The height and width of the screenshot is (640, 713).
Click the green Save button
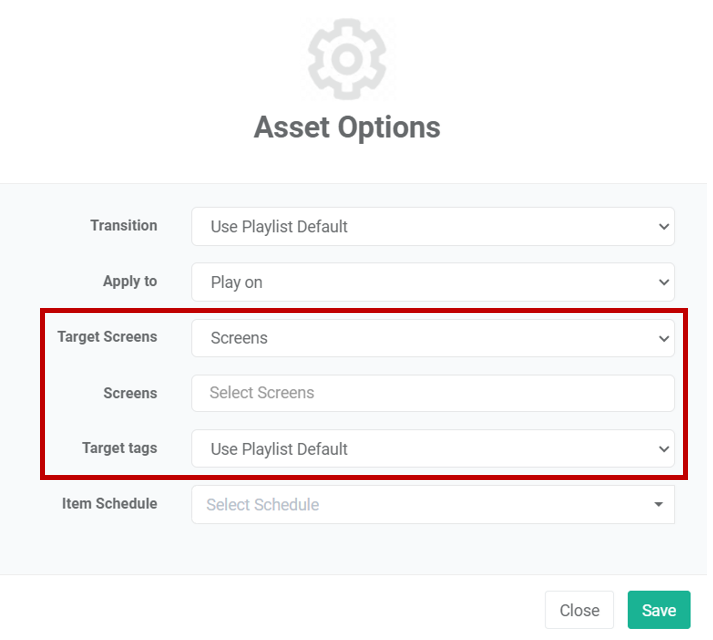pyautogui.click(x=659, y=610)
